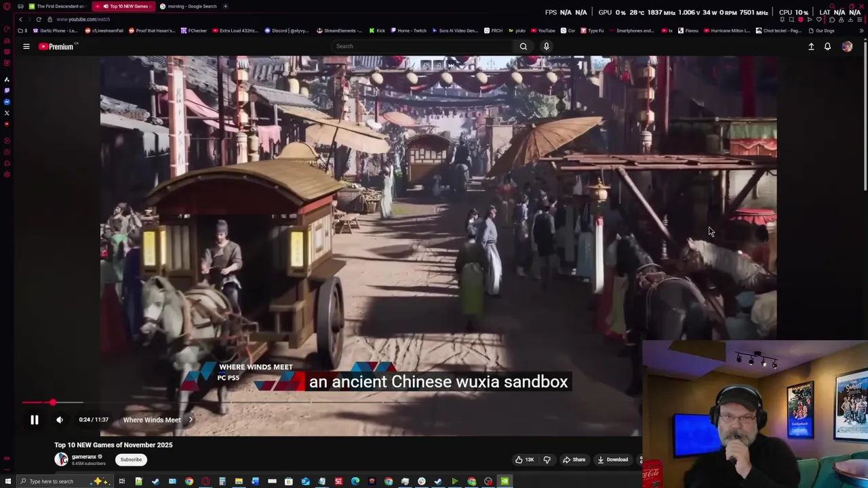This screenshot has width=868, height=488.
Task: Open the Kick bookmark
Action: tap(377, 30)
